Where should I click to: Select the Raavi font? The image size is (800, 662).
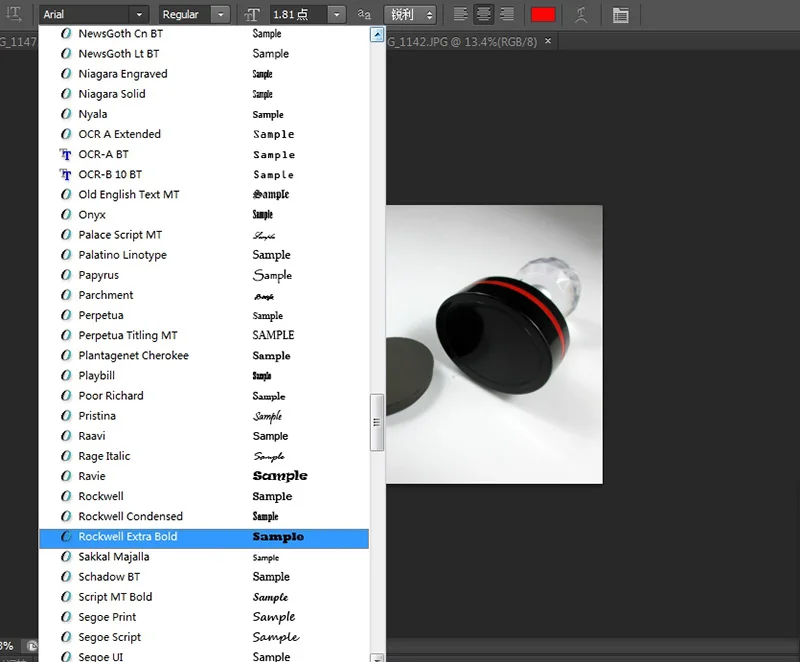click(204, 436)
